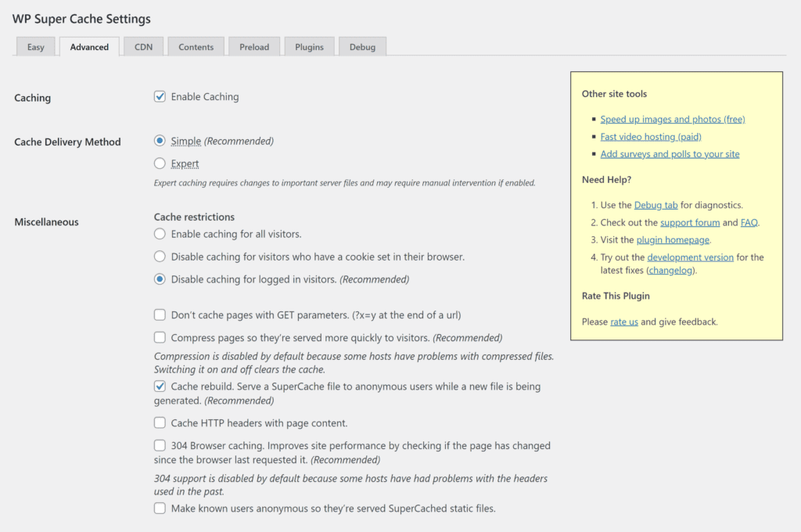Follow the Fast video hosting (paid) link
The image size is (801, 532).
coord(651,136)
